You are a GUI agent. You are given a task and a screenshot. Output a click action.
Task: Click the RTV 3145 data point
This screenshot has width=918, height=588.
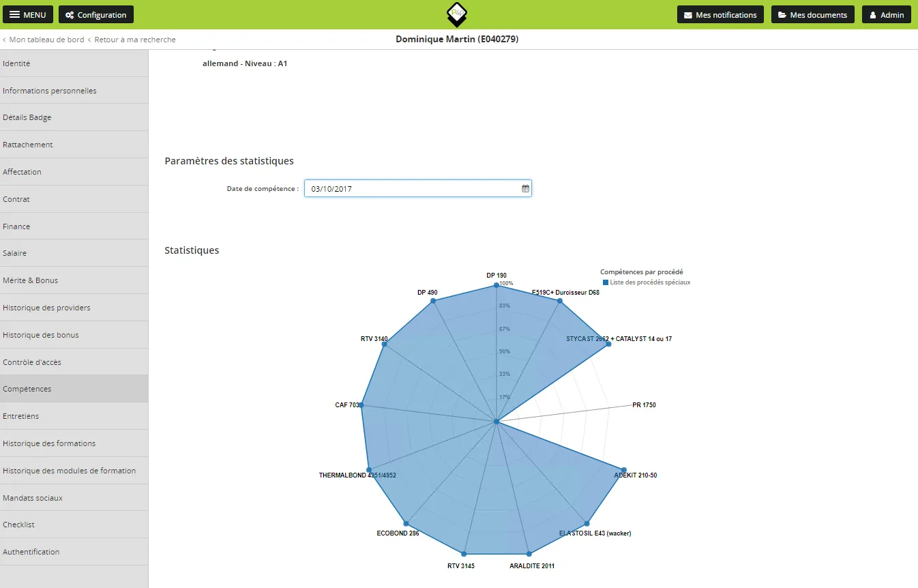(x=464, y=554)
